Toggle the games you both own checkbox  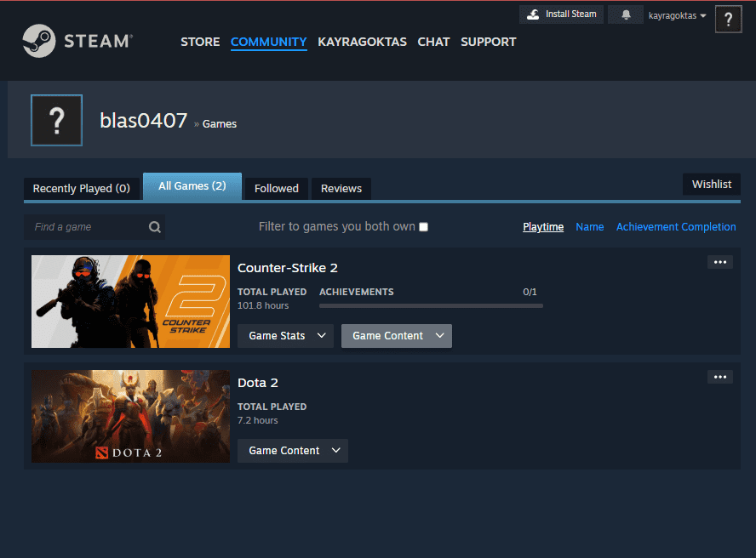click(x=424, y=227)
